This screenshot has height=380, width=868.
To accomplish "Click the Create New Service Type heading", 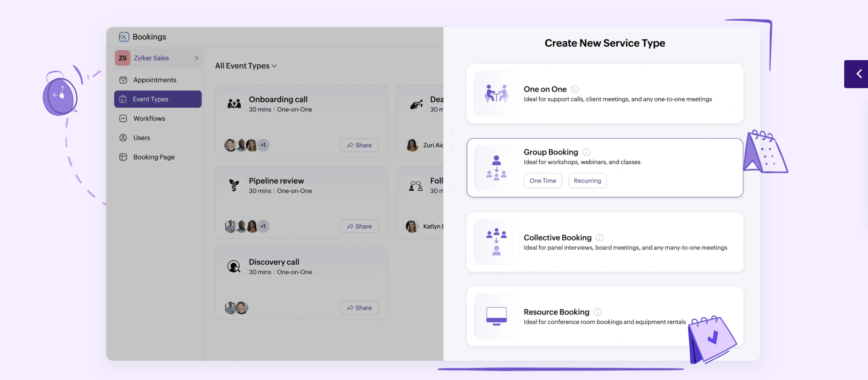I will pos(605,43).
